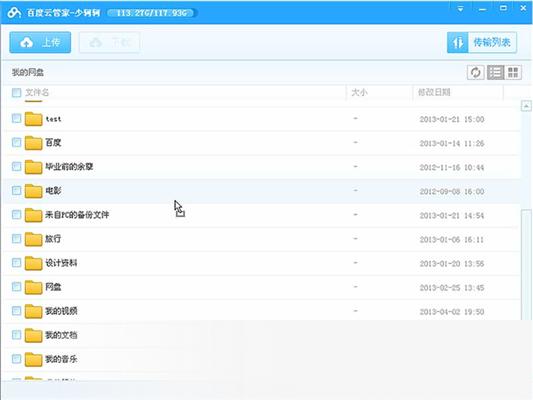
Task: Open the title bar dropdown menu arrow
Action: [460, 8]
